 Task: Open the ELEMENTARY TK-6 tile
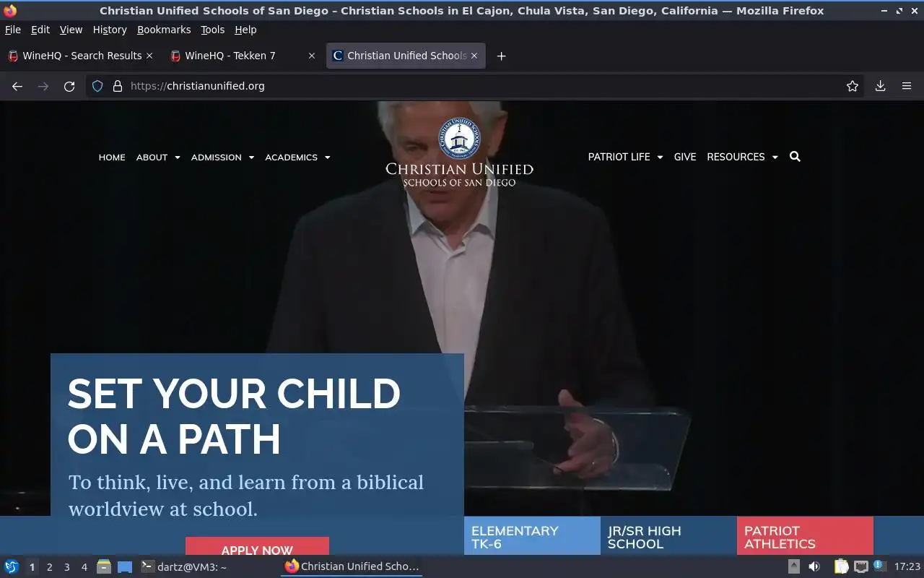pyautogui.click(x=532, y=536)
